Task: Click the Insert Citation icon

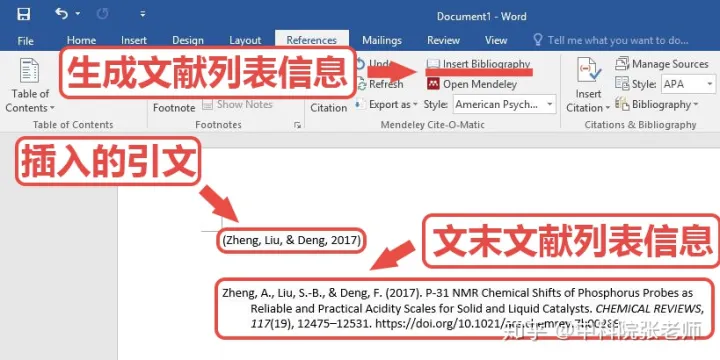Action: pyautogui.click(x=588, y=71)
